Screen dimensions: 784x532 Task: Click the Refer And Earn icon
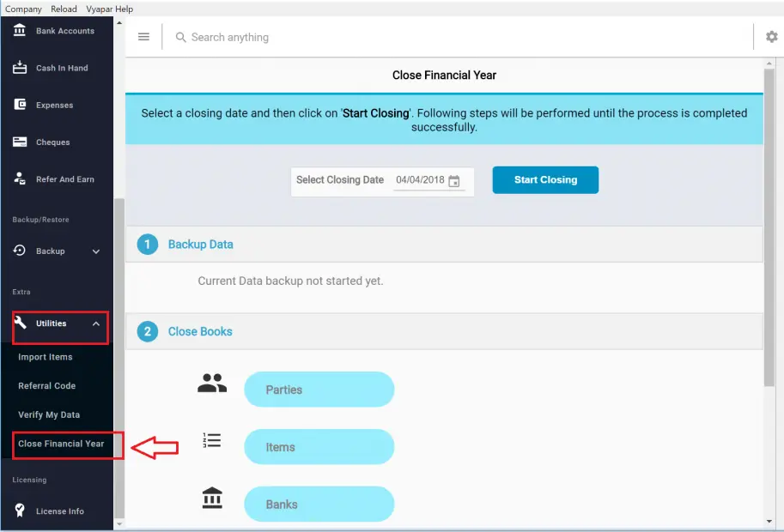coord(20,178)
